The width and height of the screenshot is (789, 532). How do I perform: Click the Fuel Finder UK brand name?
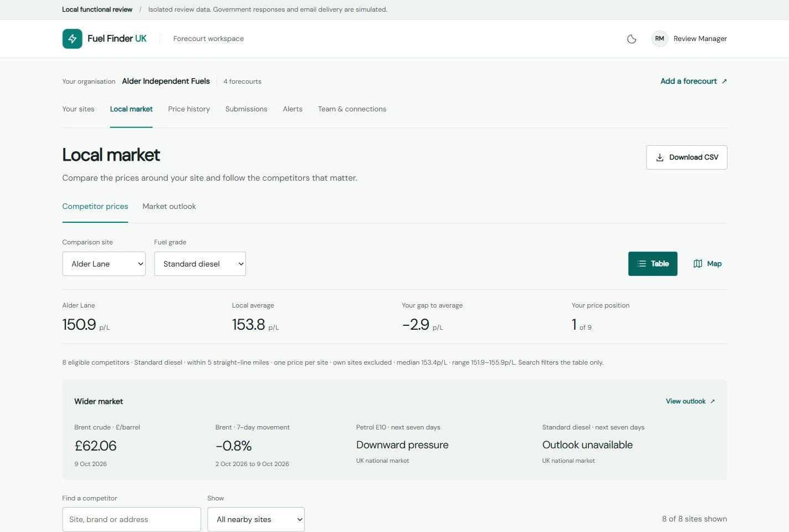[x=117, y=39]
